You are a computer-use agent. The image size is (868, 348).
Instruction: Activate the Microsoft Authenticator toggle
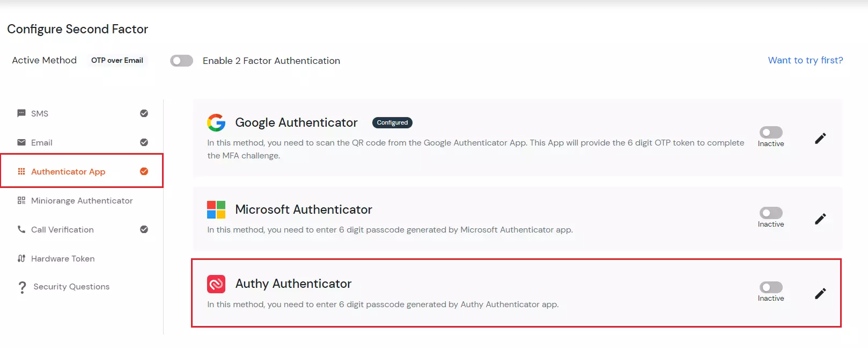point(770,213)
